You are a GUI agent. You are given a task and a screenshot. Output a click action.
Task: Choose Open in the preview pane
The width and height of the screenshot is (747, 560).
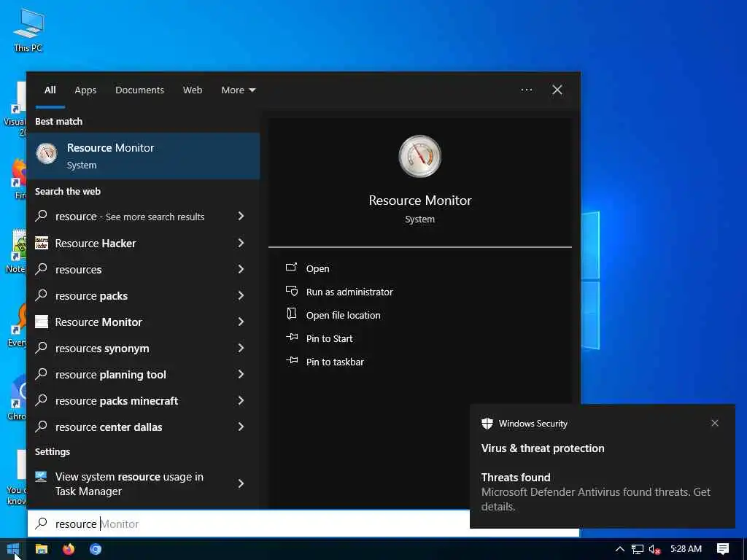click(318, 268)
